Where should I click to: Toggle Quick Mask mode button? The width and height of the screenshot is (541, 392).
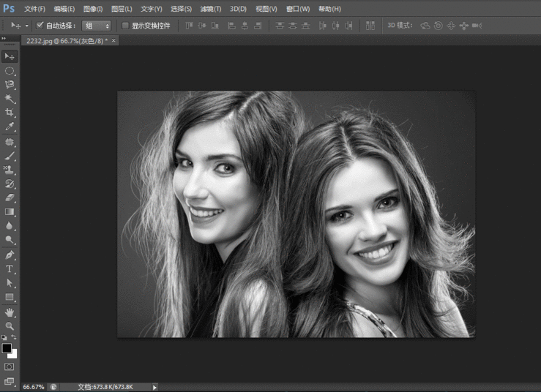pos(10,366)
